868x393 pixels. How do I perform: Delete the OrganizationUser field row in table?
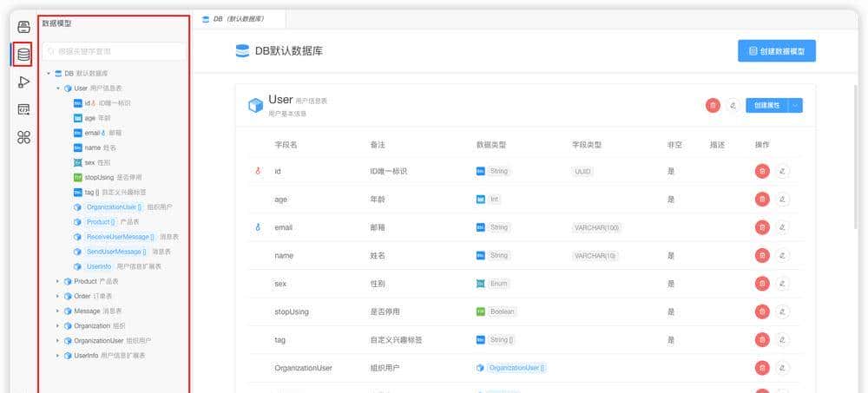[x=762, y=368]
